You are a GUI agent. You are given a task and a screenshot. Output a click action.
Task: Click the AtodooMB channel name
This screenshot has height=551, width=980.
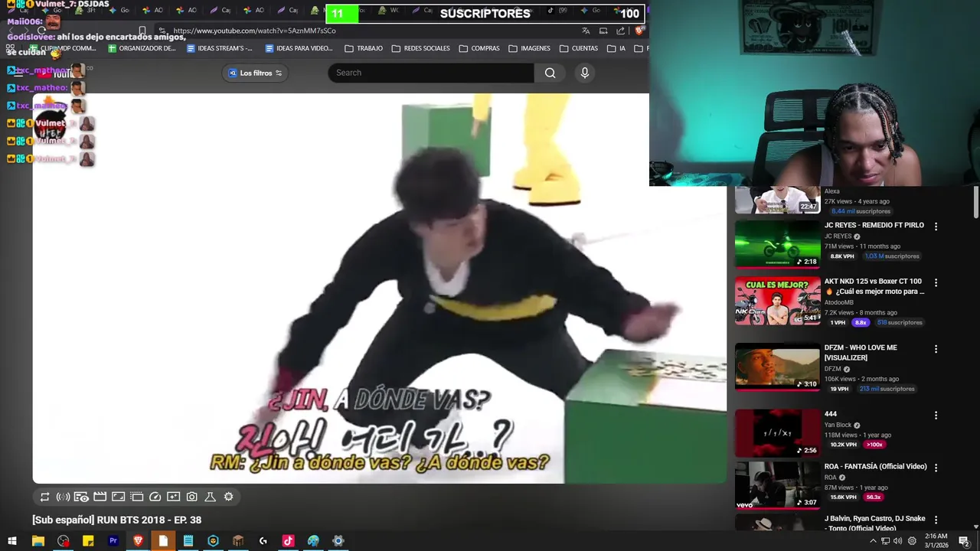pyautogui.click(x=838, y=302)
